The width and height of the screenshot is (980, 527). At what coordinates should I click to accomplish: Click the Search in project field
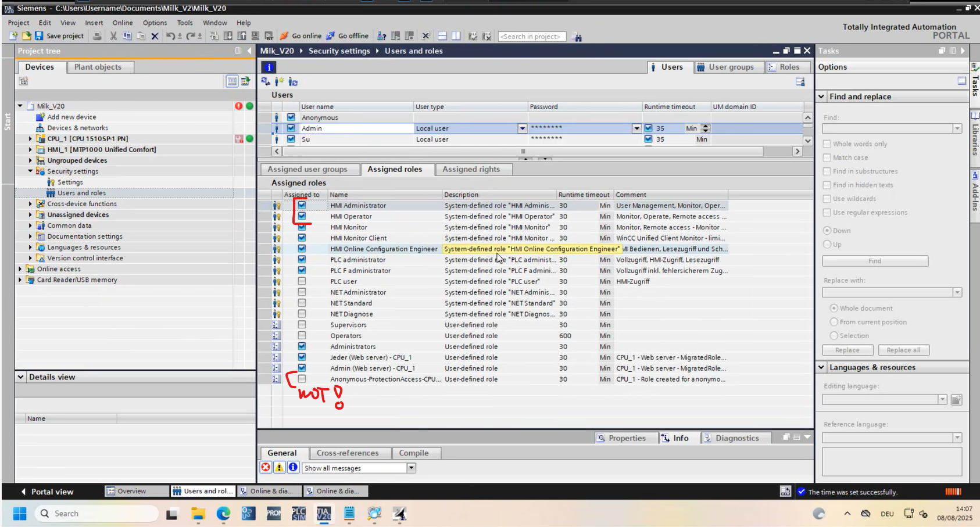(531, 36)
